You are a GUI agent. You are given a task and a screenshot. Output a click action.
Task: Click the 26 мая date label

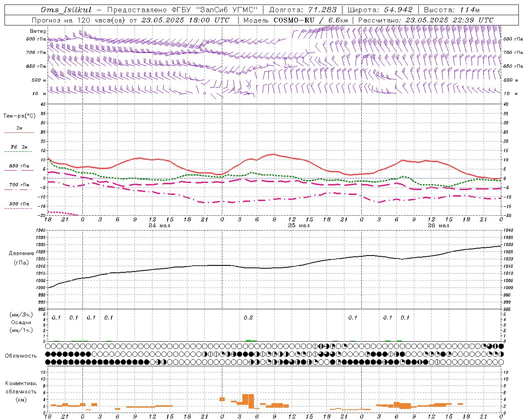point(438,226)
